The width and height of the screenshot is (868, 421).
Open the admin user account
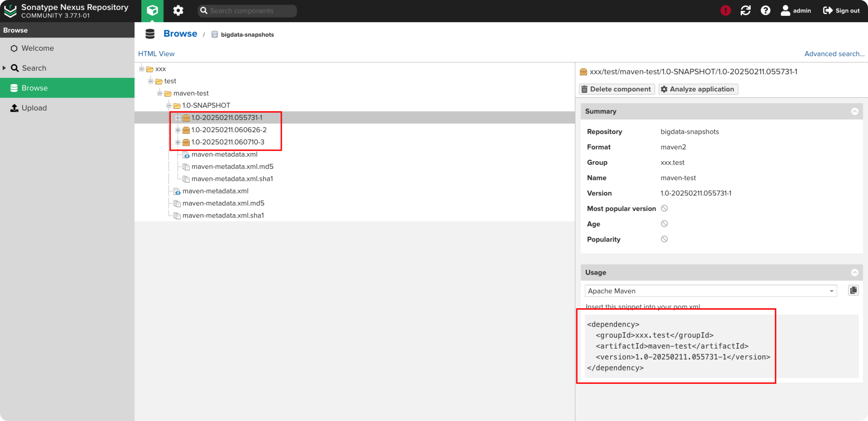[796, 10]
